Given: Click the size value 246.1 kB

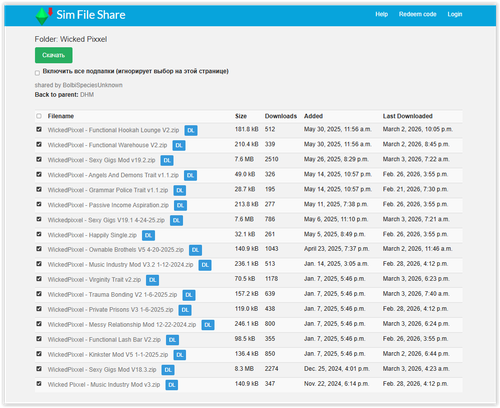Looking at the screenshot, I should pos(247,324).
